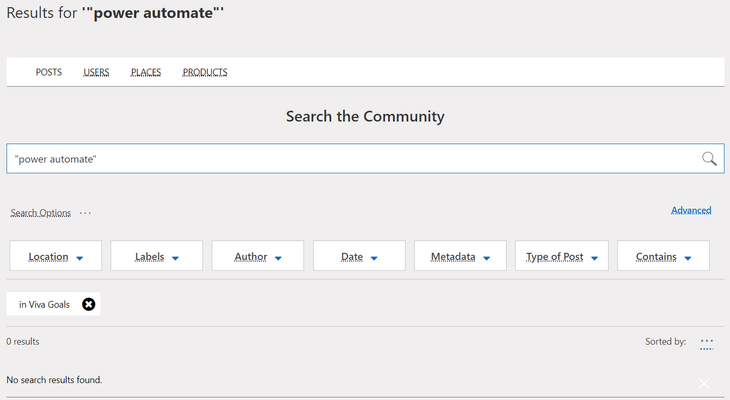
Task: Switch to the POSTS tab
Action: point(49,72)
